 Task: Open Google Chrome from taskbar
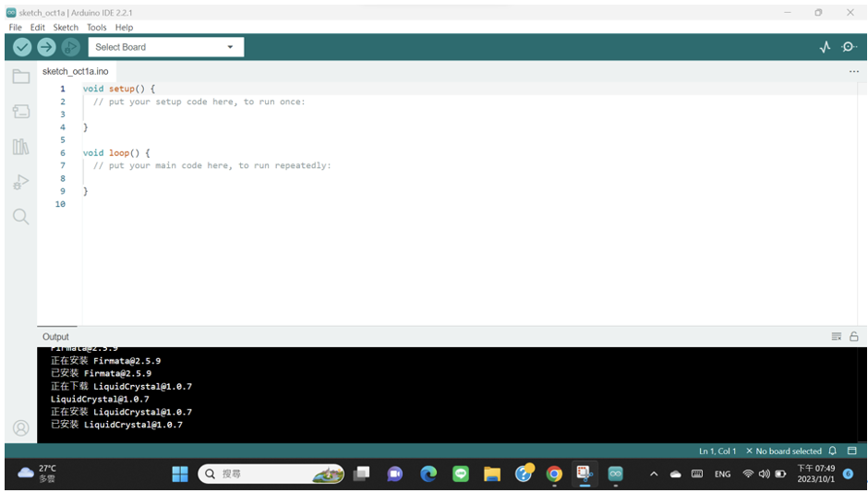tap(553, 474)
